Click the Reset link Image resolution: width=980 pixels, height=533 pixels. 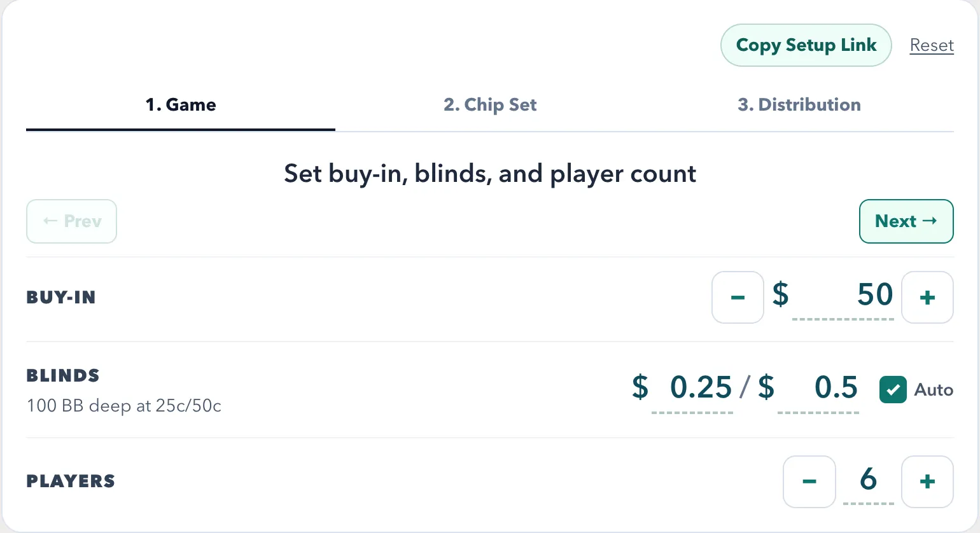932,46
